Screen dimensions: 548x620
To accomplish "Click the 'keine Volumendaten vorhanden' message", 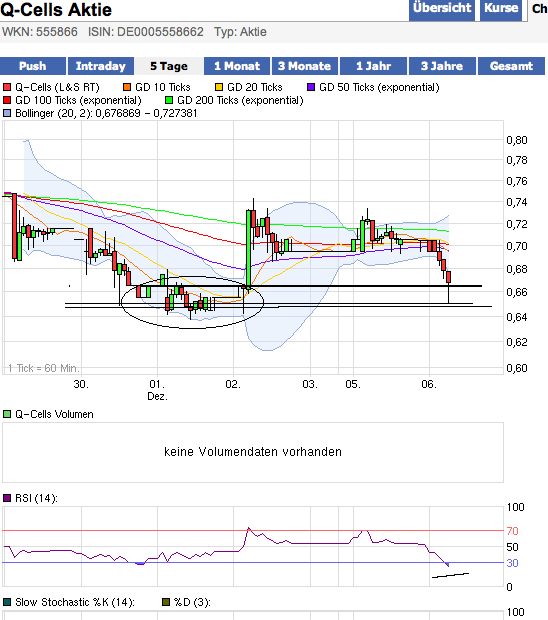I will point(253,452).
